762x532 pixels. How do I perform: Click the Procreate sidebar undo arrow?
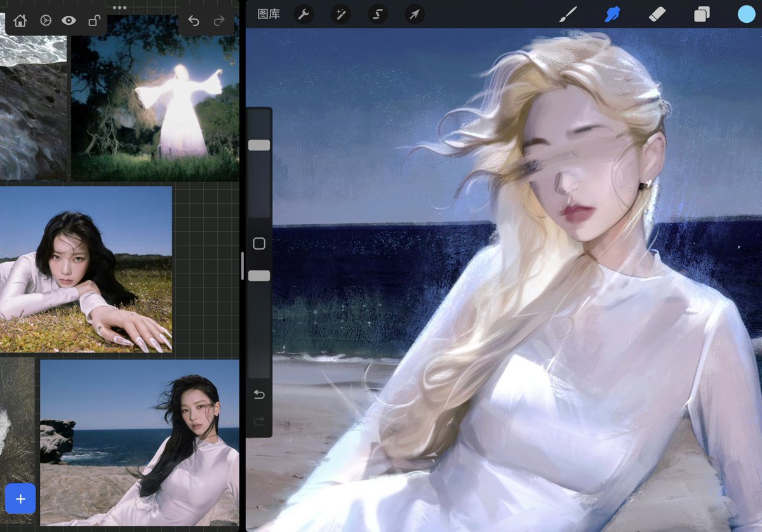(259, 395)
